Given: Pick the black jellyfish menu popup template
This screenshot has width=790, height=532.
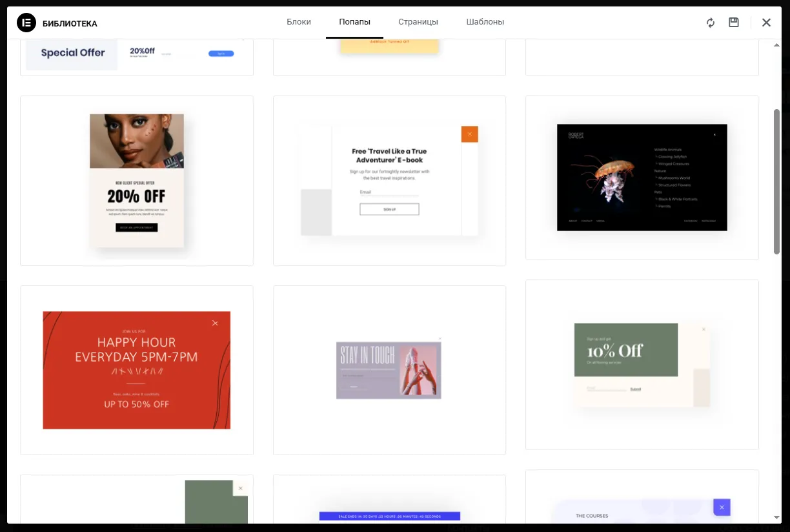Looking at the screenshot, I should tap(642, 178).
